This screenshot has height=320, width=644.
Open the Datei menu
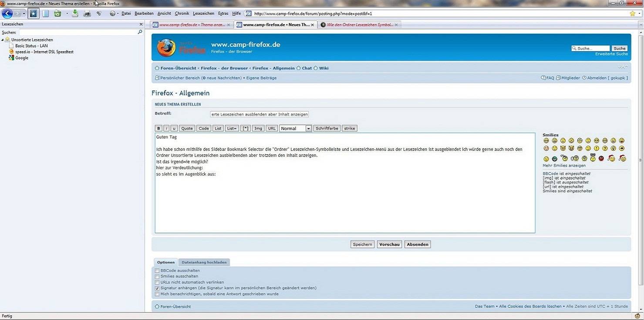[x=126, y=13]
